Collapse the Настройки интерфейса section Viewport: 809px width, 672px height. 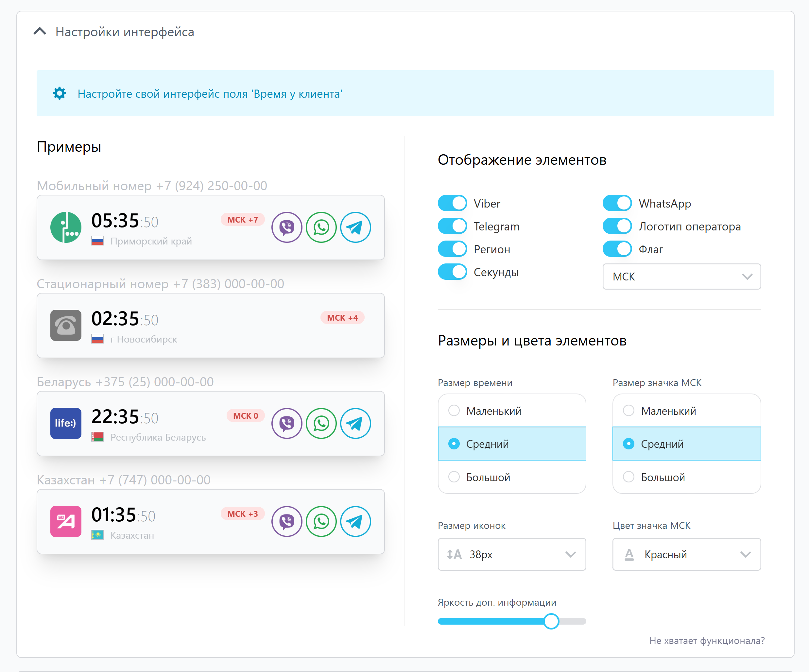click(x=40, y=32)
